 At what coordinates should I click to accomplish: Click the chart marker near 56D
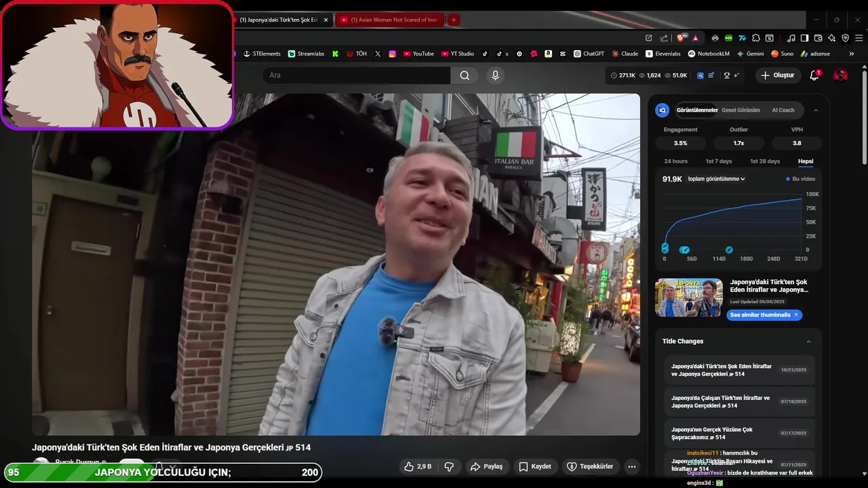click(684, 250)
